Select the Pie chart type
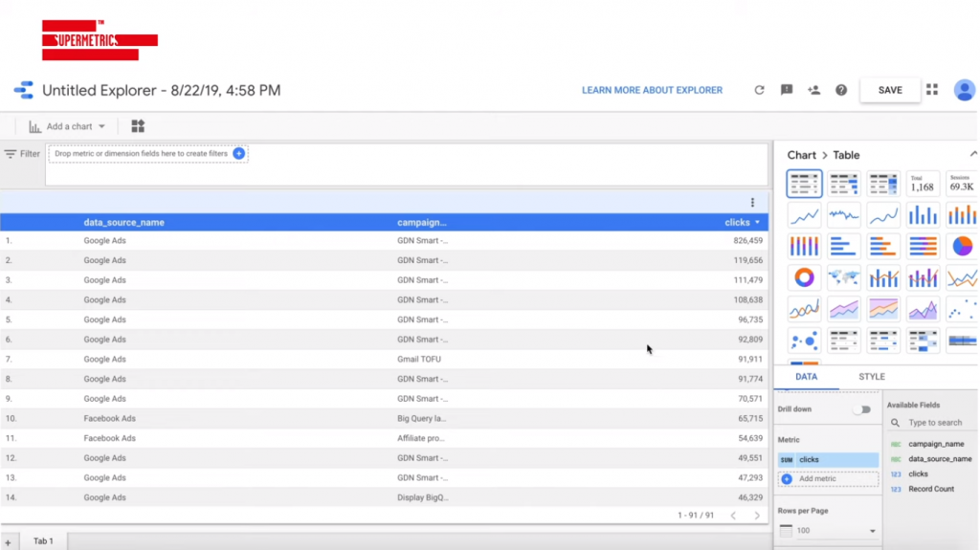The height and width of the screenshot is (550, 980). tap(962, 246)
